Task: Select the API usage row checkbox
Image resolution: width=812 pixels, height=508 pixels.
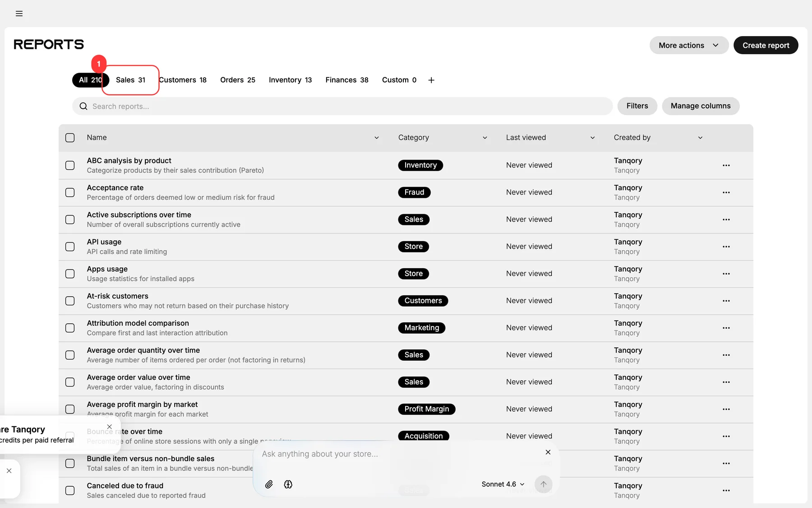Action: (x=70, y=247)
